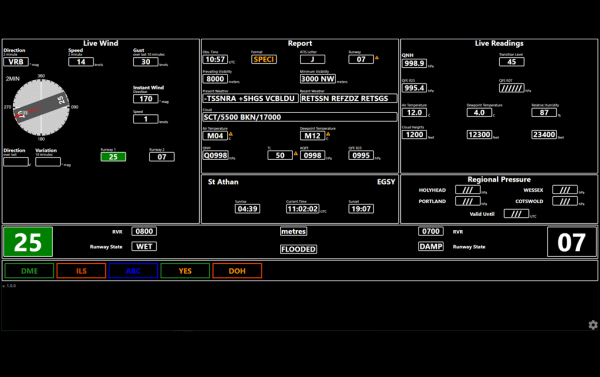
Task: Click report air temperature field M04
Action: tap(215, 135)
